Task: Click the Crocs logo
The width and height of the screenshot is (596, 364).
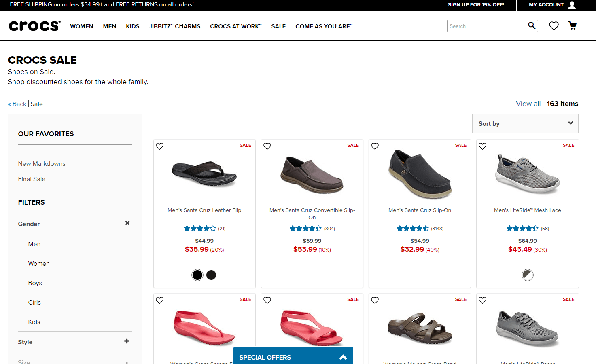Action: [x=35, y=26]
